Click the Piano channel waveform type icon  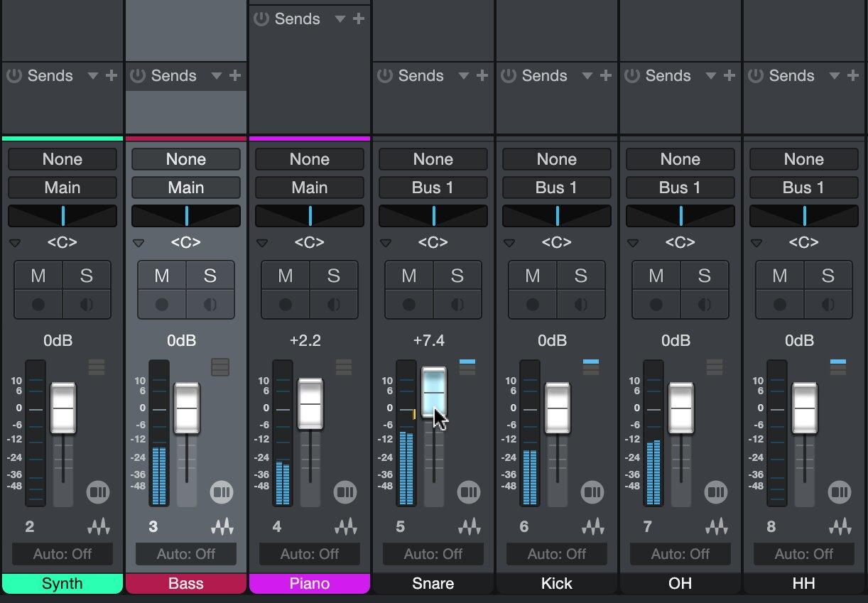click(346, 526)
